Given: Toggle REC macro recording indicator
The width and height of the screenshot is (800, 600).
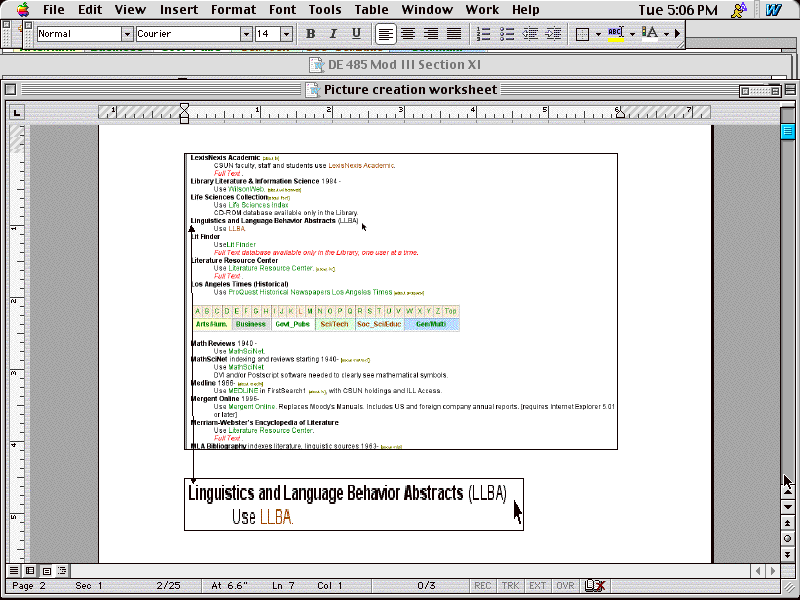Looking at the screenshot, I should click(x=483, y=586).
